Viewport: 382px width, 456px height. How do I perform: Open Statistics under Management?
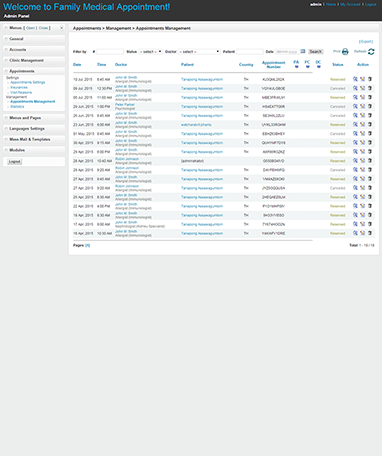[x=17, y=107]
